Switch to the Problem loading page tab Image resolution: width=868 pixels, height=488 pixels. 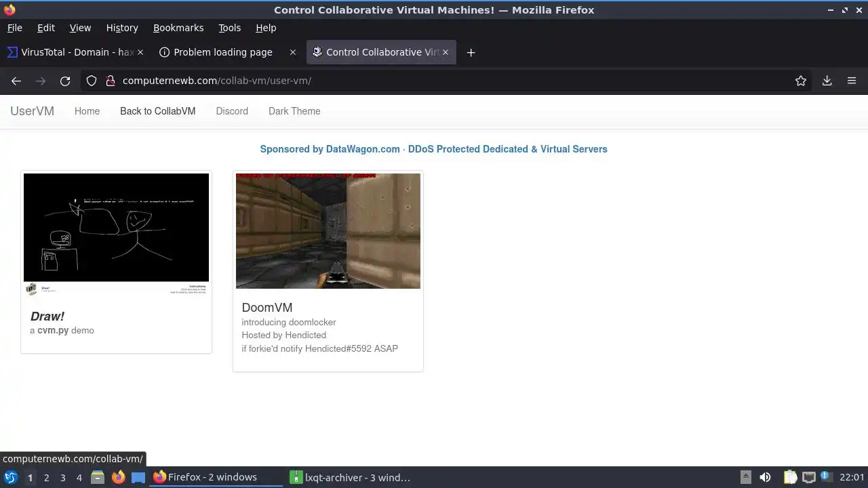click(228, 52)
